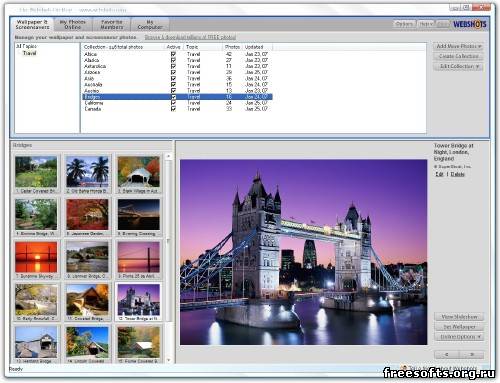Select thumbnail 1 Cedar Covered Bridge
Viewport: 500px width, 383px height.
(36, 174)
